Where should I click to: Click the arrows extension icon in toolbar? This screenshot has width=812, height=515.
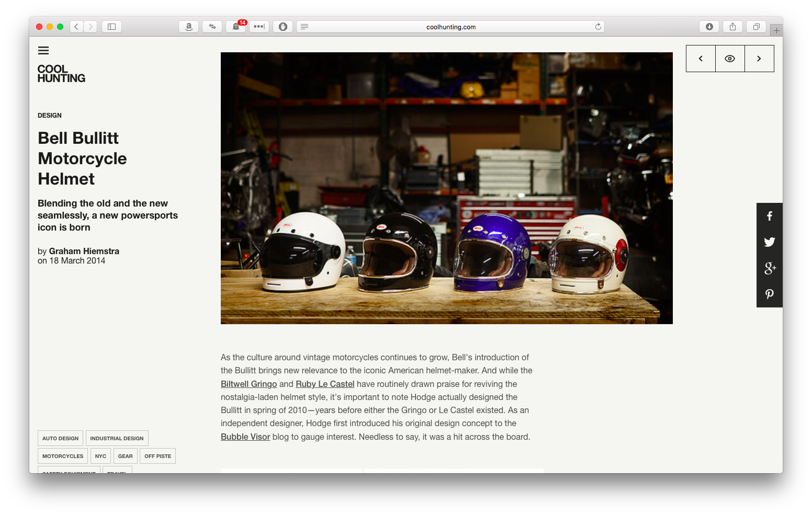(212, 27)
